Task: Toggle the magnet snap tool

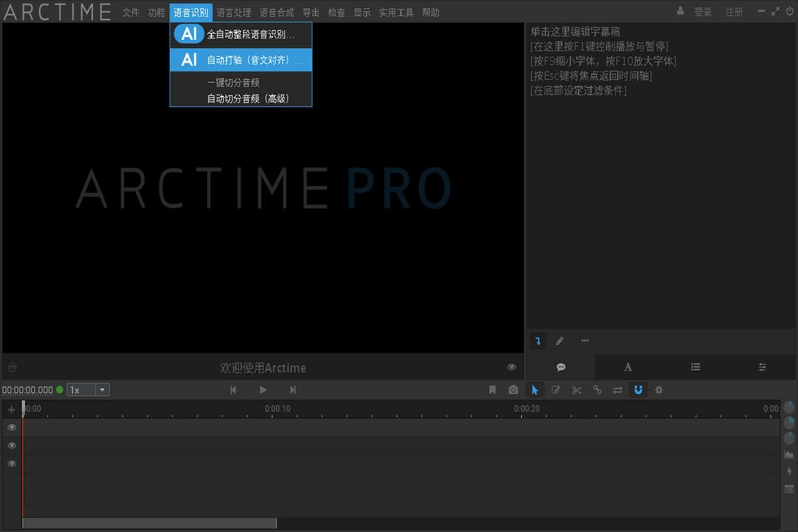Action: 638,389
